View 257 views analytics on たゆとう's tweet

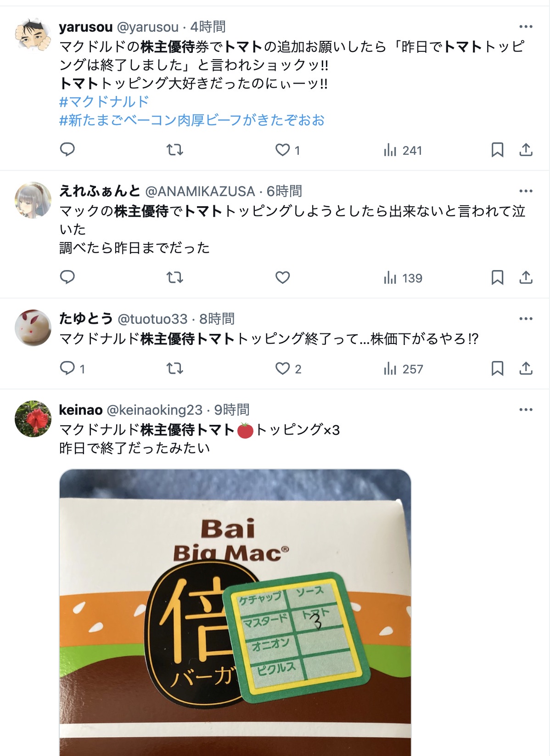click(x=404, y=369)
